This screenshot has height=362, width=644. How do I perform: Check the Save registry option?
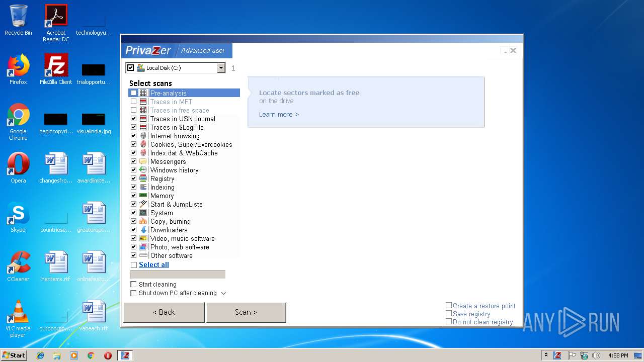click(449, 313)
